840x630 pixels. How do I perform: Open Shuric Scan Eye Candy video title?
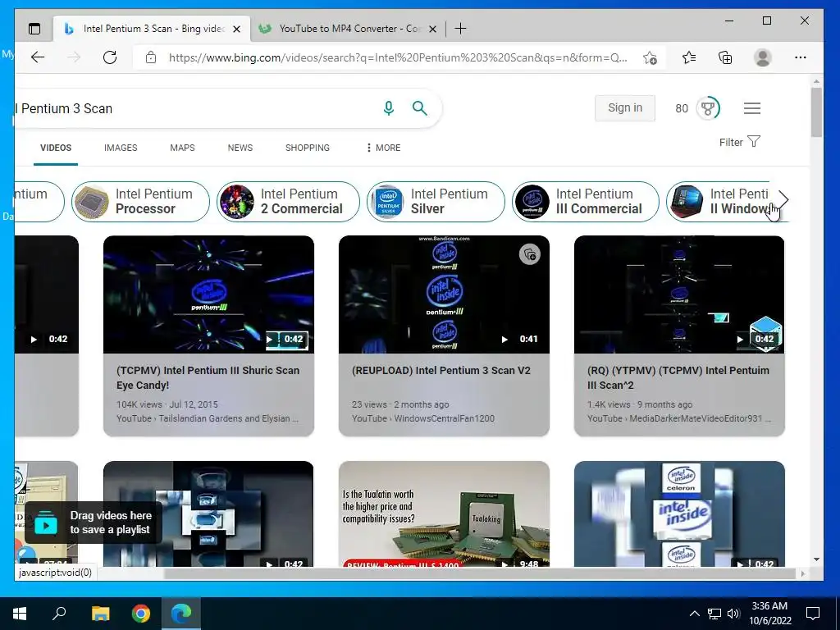208,377
